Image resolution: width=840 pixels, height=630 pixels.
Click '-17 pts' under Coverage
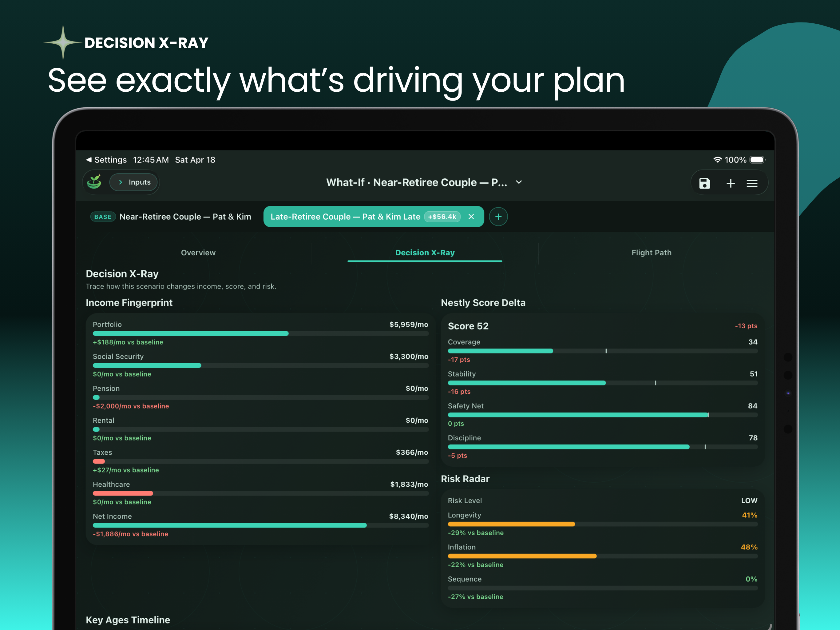[x=459, y=360]
